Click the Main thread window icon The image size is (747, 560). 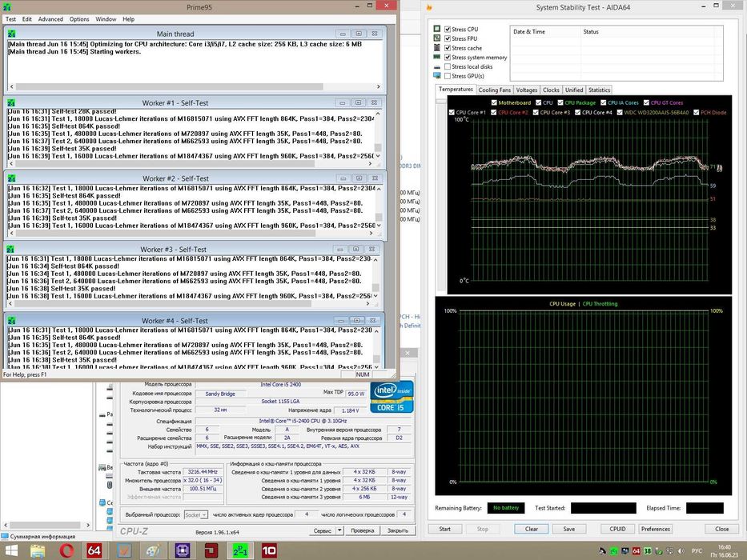pyautogui.click(x=11, y=34)
